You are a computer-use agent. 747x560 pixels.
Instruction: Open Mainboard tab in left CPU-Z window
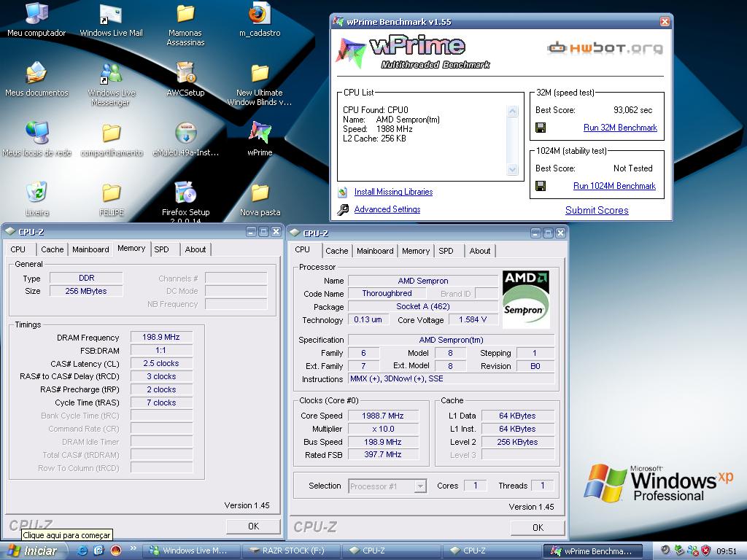90,249
